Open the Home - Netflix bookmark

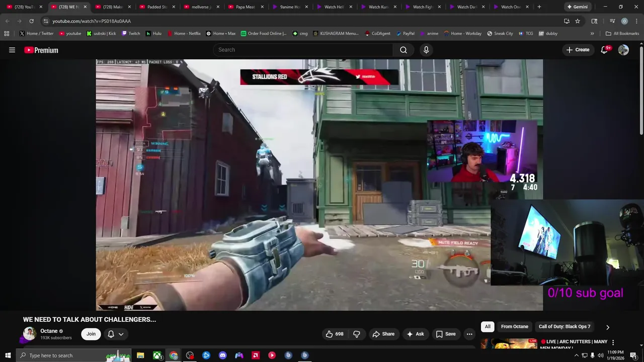click(x=184, y=33)
